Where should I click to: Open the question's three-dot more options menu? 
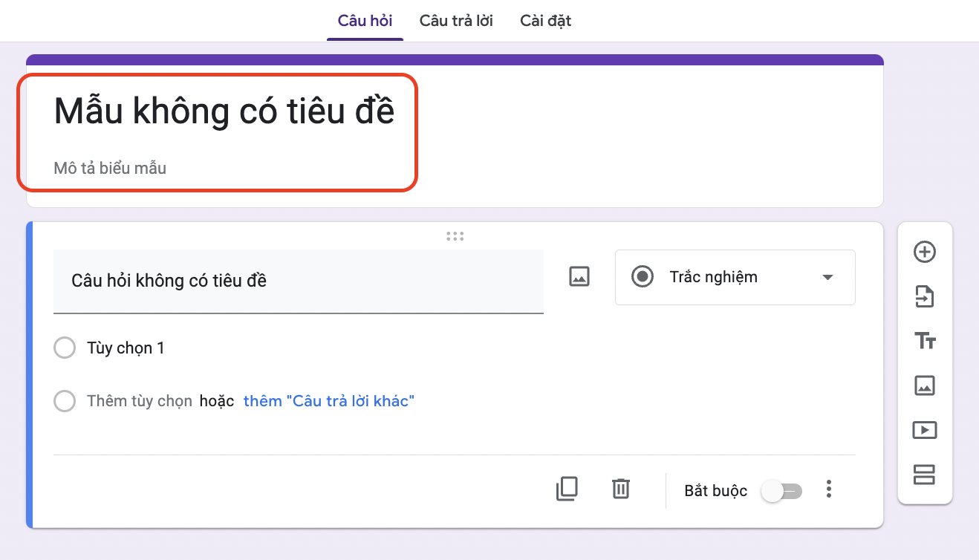[x=829, y=489]
